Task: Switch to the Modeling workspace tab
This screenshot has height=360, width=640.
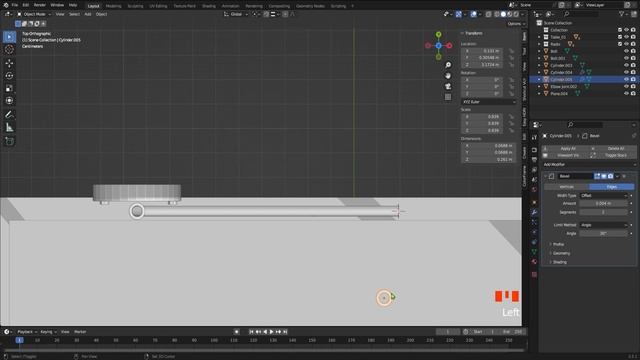Action: click(x=113, y=6)
